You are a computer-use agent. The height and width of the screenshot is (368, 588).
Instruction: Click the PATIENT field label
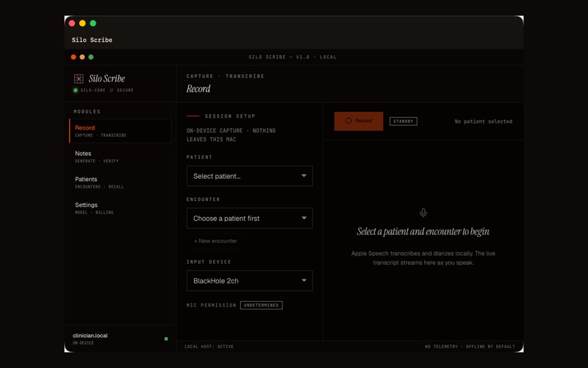coord(199,157)
